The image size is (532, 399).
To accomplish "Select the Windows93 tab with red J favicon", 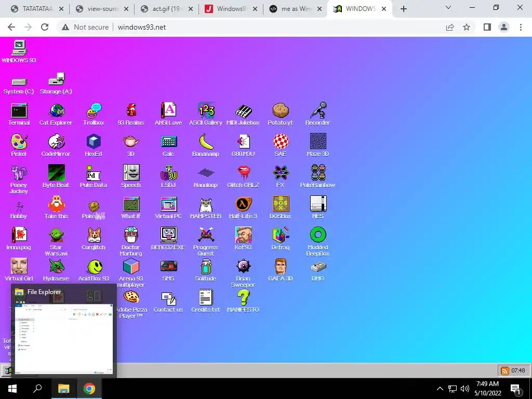I will pos(231,9).
